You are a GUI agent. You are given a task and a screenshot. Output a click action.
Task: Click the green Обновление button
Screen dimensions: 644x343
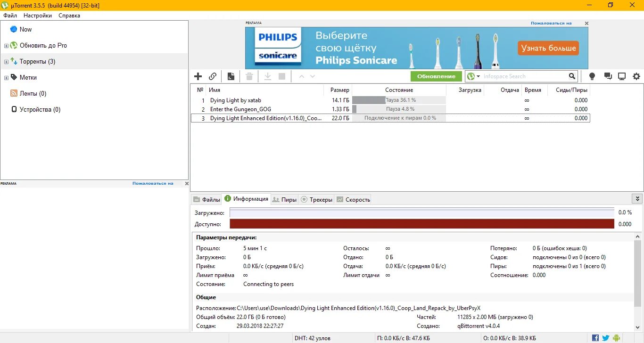tap(436, 76)
